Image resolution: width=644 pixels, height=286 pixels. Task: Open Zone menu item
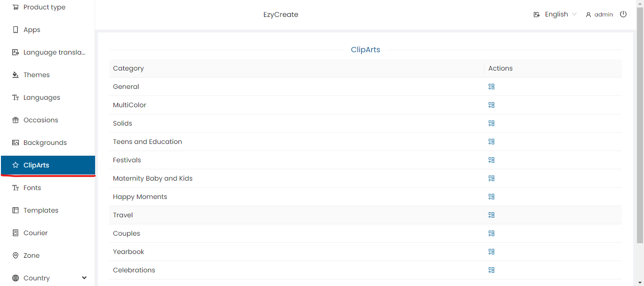pos(48,255)
